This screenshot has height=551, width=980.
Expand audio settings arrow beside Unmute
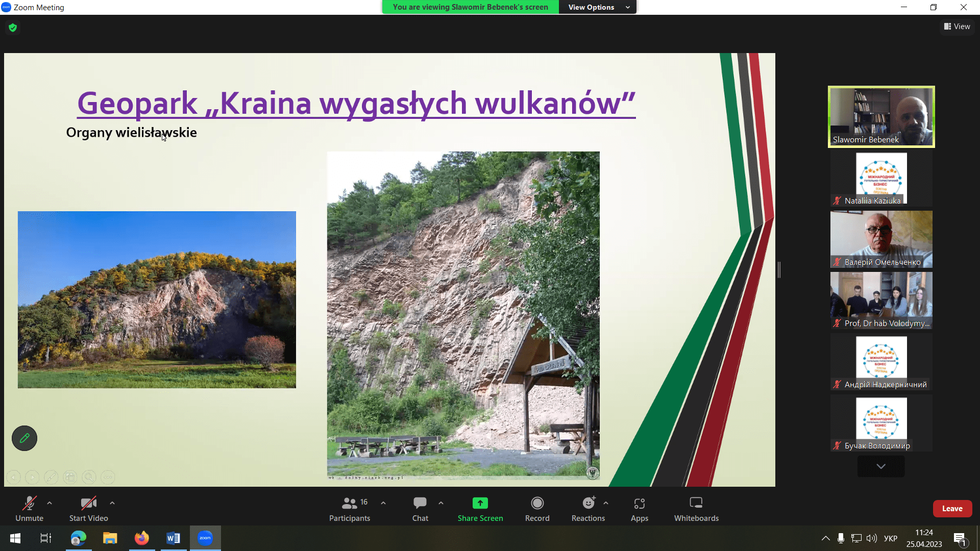click(50, 503)
